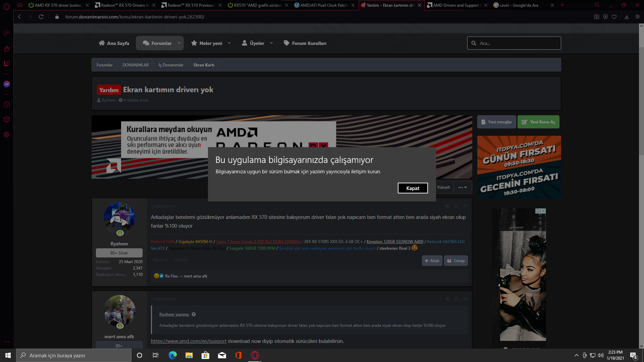
Task: Expand the Neler yeni dropdown arrow
Action: tap(229, 43)
